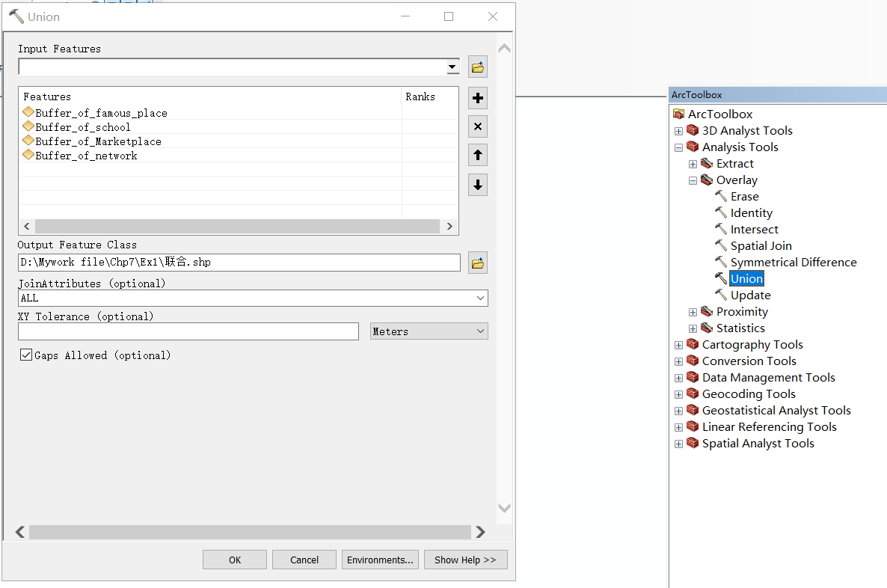Move selected feature down with arrow button

tap(477, 185)
